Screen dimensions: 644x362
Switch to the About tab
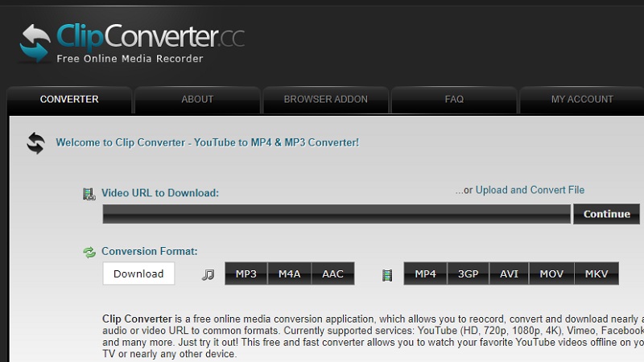click(x=197, y=99)
